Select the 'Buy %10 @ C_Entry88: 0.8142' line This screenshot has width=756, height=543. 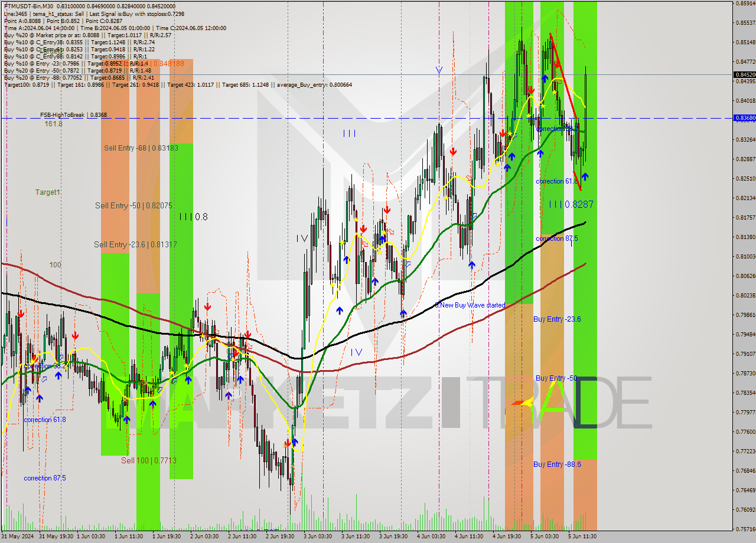74,56
